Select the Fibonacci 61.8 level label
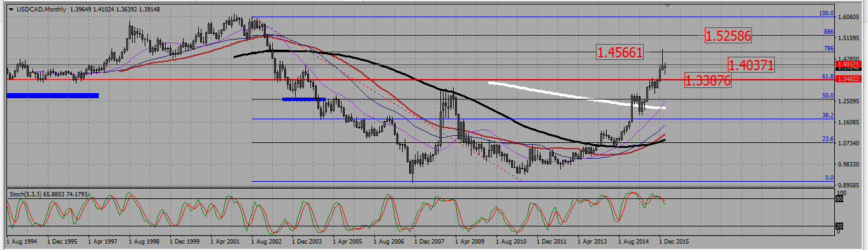868x250 pixels. click(x=828, y=76)
